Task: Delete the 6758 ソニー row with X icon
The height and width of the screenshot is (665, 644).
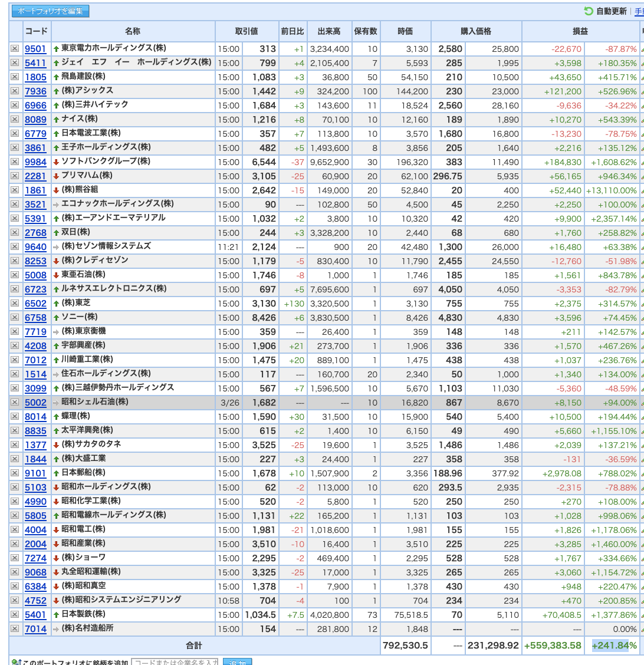Action: coord(15,317)
